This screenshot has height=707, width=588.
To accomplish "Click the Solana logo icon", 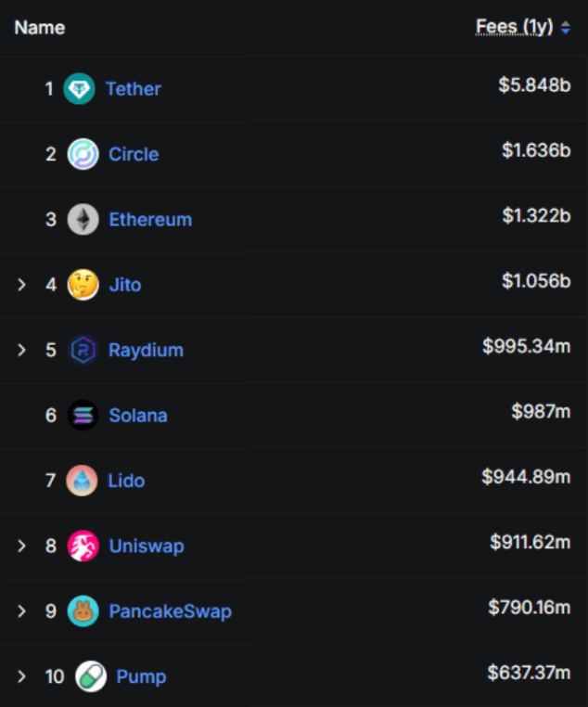I will click(x=83, y=415).
